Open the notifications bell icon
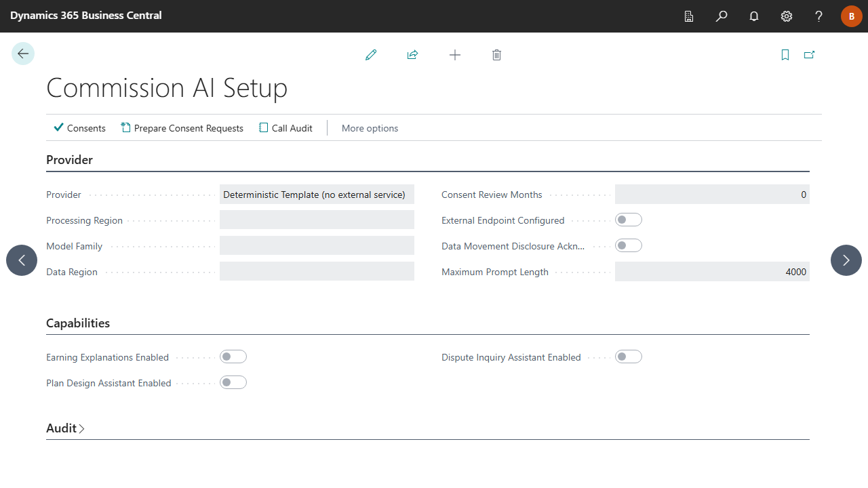Screen dimensions: 868x488 754,16
